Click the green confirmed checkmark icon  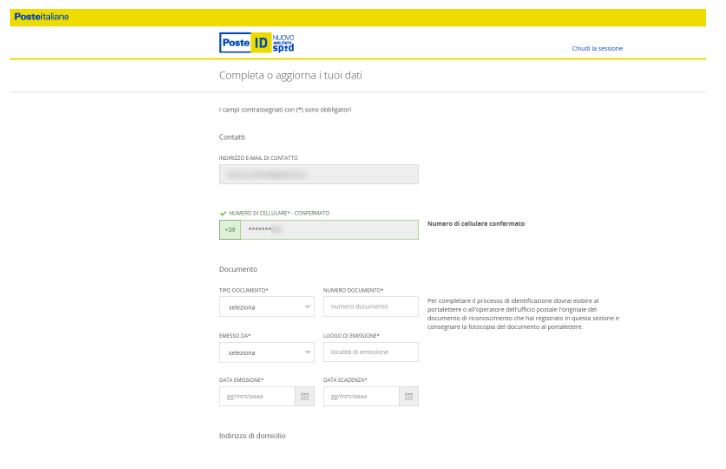pos(222,213)
